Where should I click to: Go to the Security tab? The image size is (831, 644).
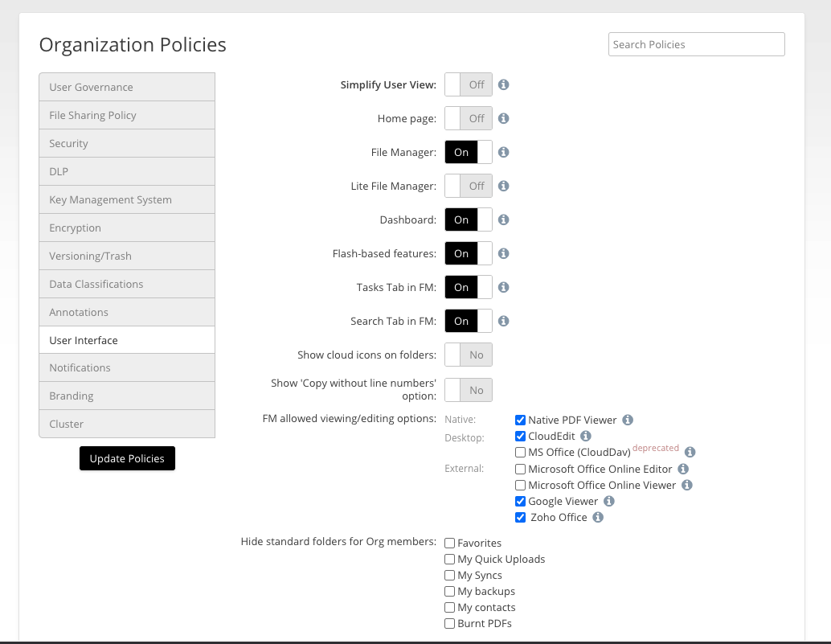[x=127, y=143]
